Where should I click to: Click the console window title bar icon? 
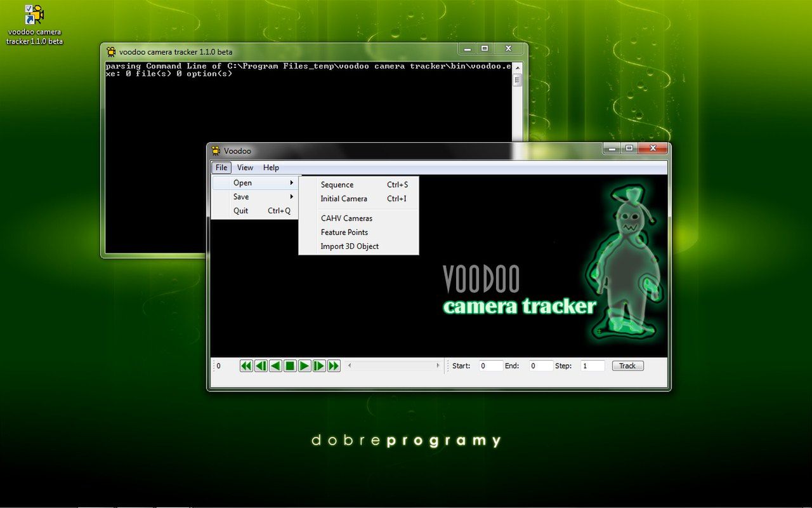point(112,52)
